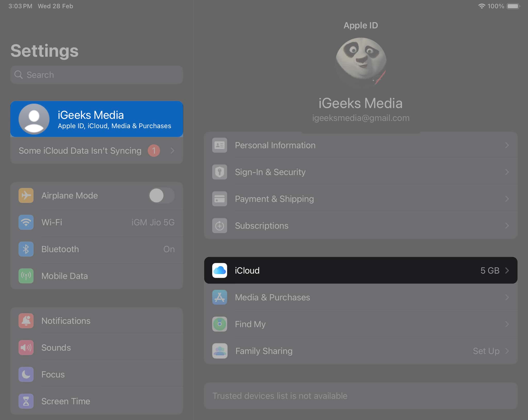Tap the Personal Information label
Screen dimensions: 528x420
275,145
